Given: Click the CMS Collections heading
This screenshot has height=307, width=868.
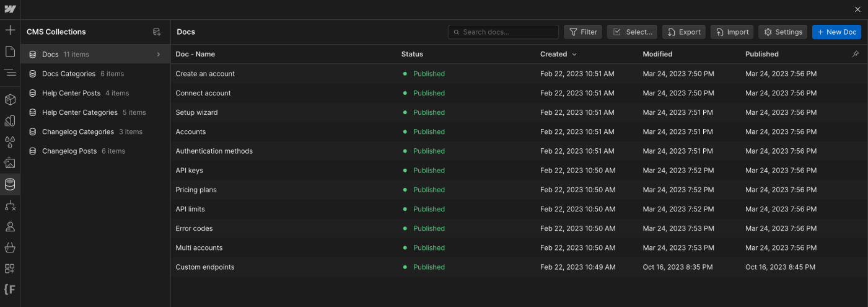Looking at the screenshot, I should tap(56, 32).
